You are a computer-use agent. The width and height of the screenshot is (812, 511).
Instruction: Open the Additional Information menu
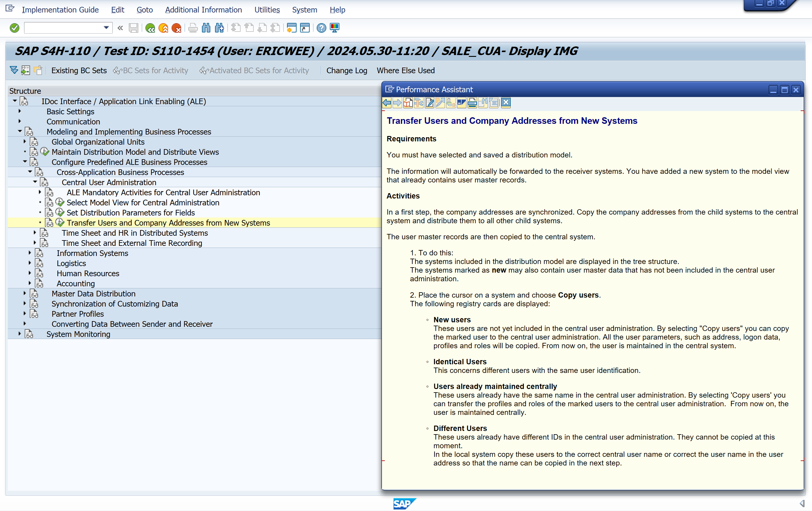tap(203, 10)
